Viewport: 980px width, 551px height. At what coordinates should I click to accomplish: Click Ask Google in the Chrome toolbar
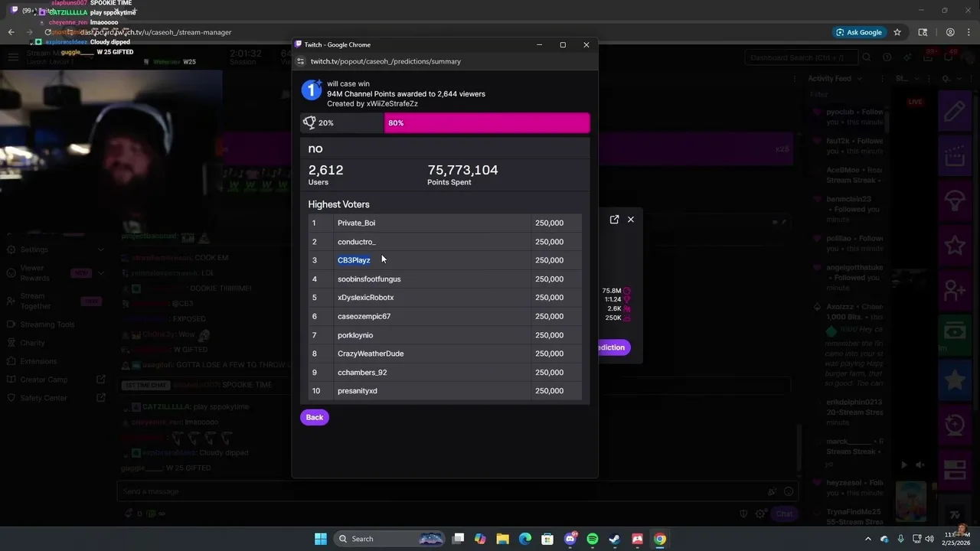coord(858,32)
